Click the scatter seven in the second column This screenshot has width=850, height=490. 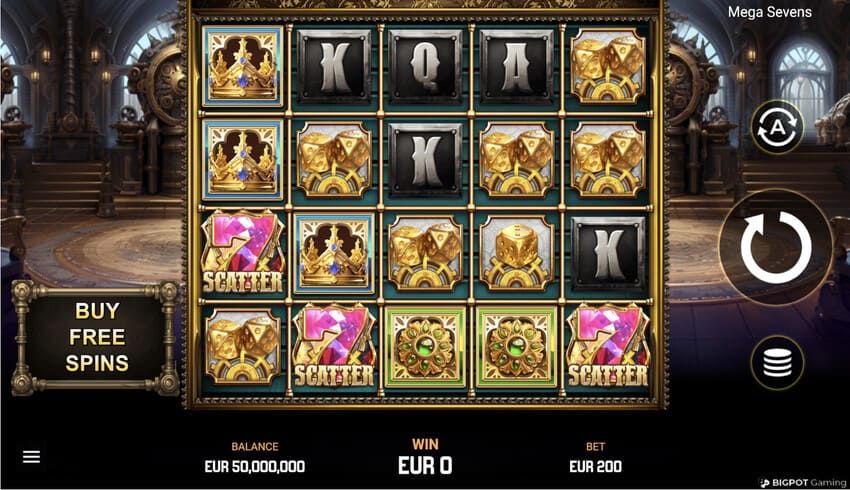click(334, 345)
